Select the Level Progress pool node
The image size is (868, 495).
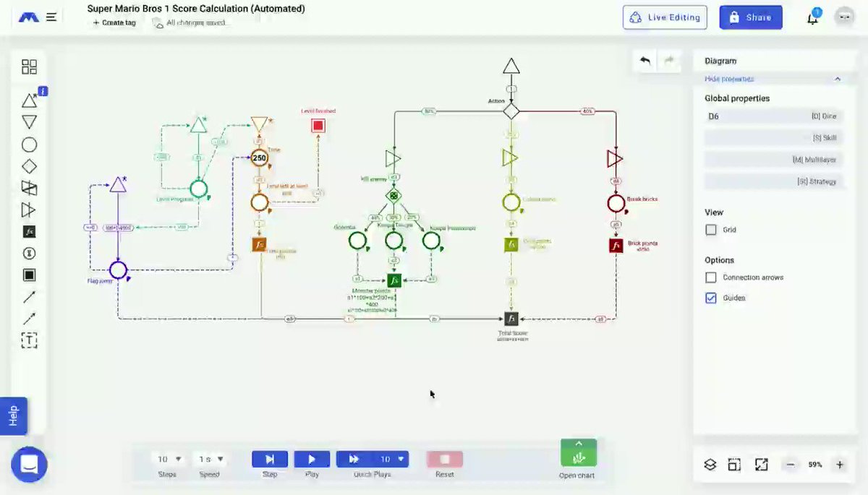pos(199,189)
